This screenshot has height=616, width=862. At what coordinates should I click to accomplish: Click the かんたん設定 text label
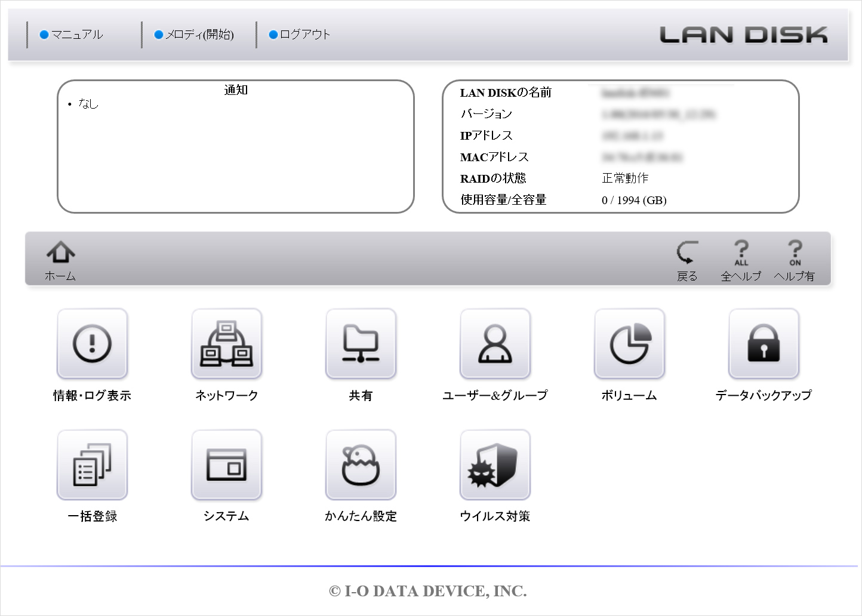tap(361, 516)
